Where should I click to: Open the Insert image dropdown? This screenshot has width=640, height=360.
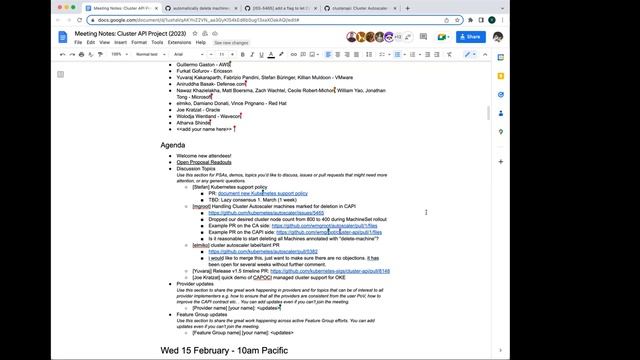pyautogui.click(x=314, y=54)
